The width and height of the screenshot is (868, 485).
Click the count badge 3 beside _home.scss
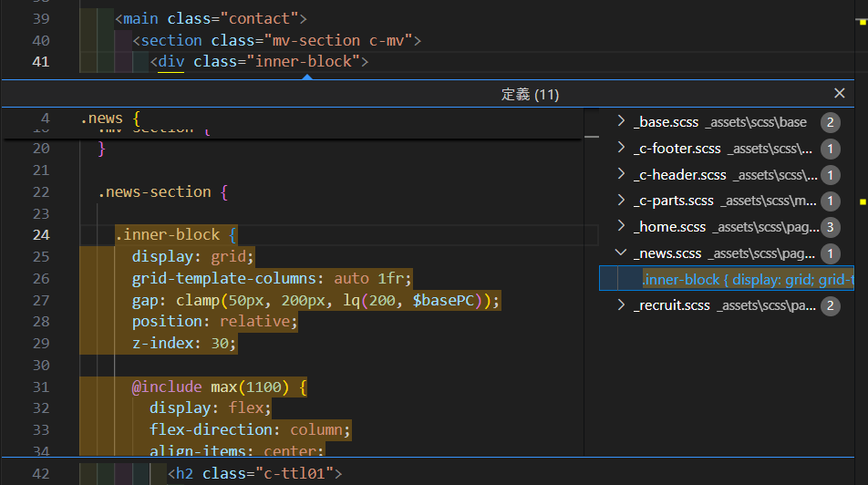[830, 227]
